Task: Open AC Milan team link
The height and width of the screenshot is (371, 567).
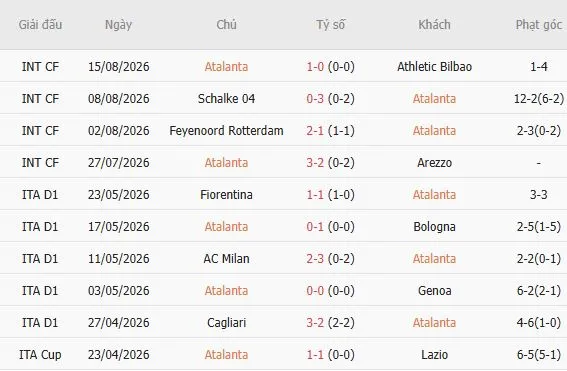Action: [x=226, y=259]
